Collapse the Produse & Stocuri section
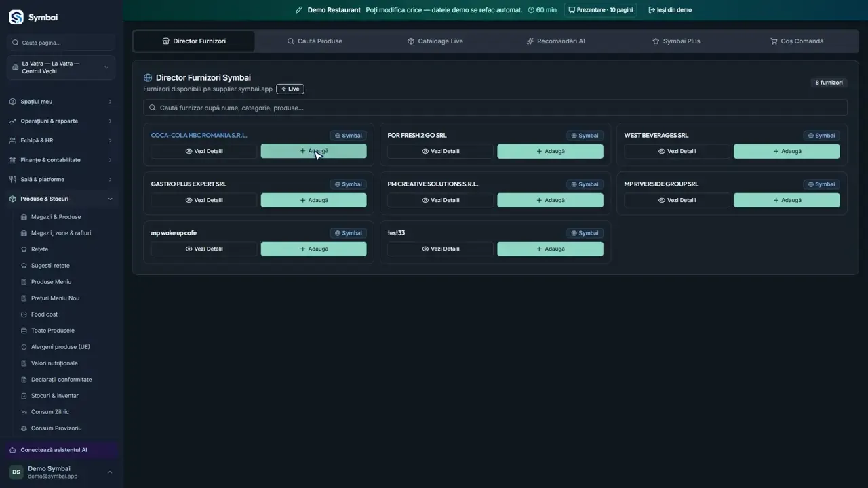Screen dimensions: 868x488 click(x=61, y=199)
